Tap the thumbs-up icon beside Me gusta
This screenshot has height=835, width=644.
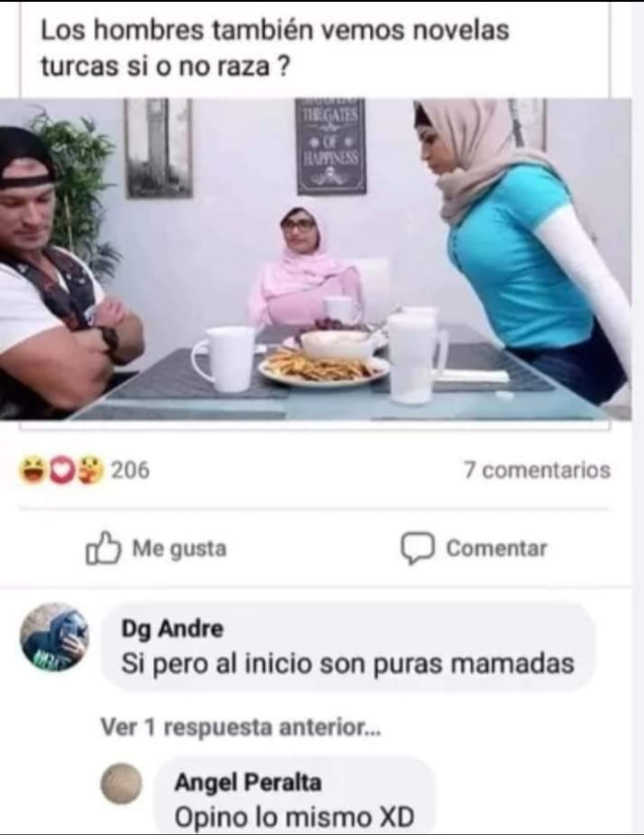tap(103, 549)
